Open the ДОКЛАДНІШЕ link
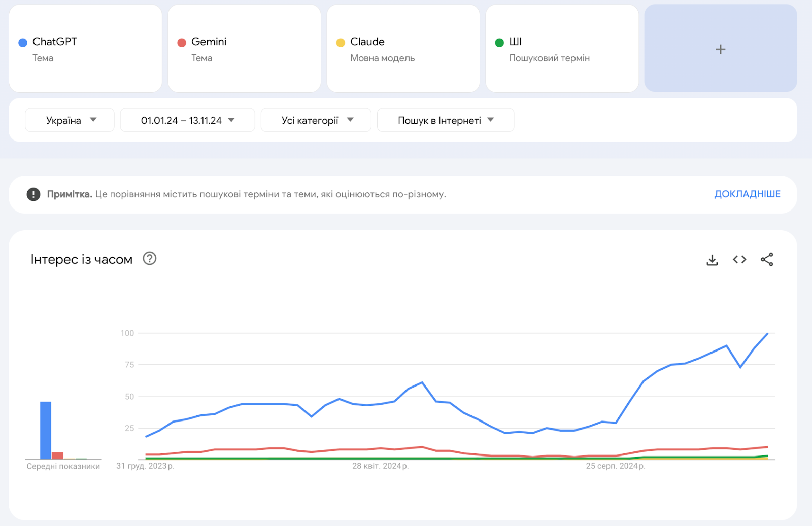812x526 pixels. [747, 194]
